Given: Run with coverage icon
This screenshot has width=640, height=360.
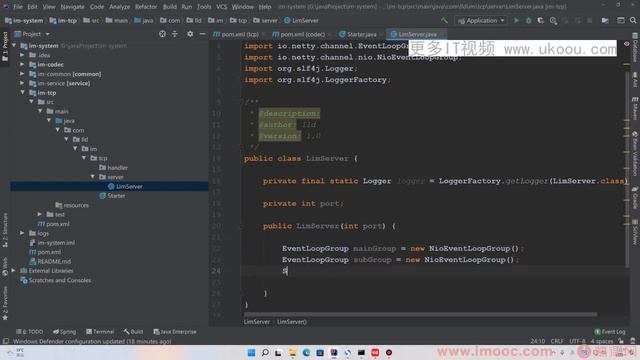Looking at the screenshot, I should click(540, 20).
